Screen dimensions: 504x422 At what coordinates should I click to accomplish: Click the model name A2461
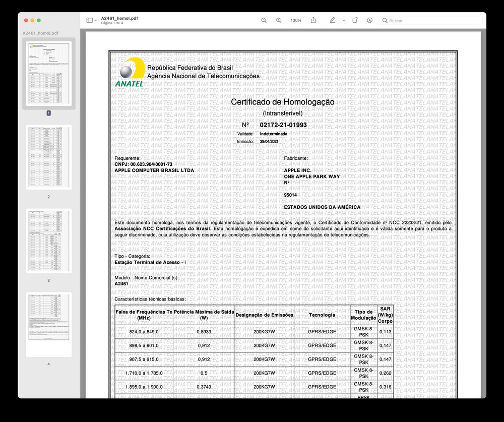tap(121, 284)
